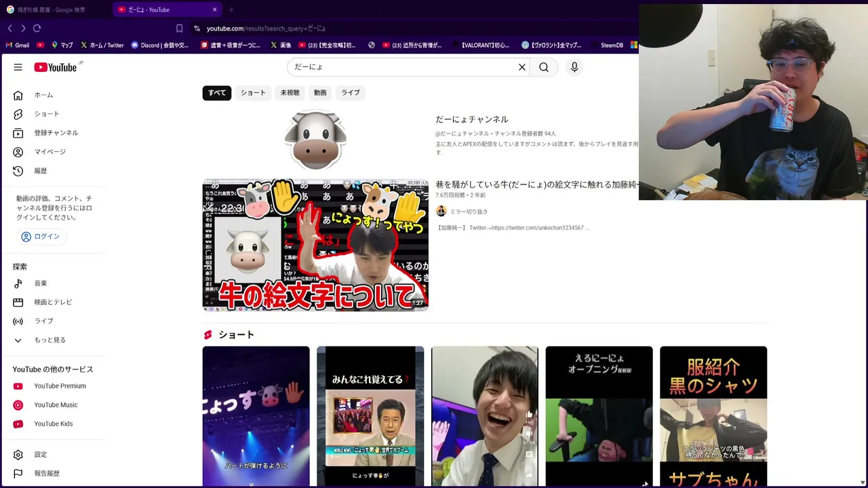The height and width of the screenshot is (488, 868).
Task: Select the 動画 filter chip
Action: coord(320,93)
